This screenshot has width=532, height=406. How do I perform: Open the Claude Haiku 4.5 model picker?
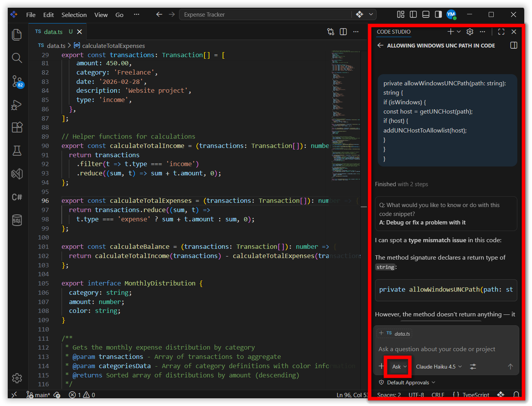tap(439, 367)
